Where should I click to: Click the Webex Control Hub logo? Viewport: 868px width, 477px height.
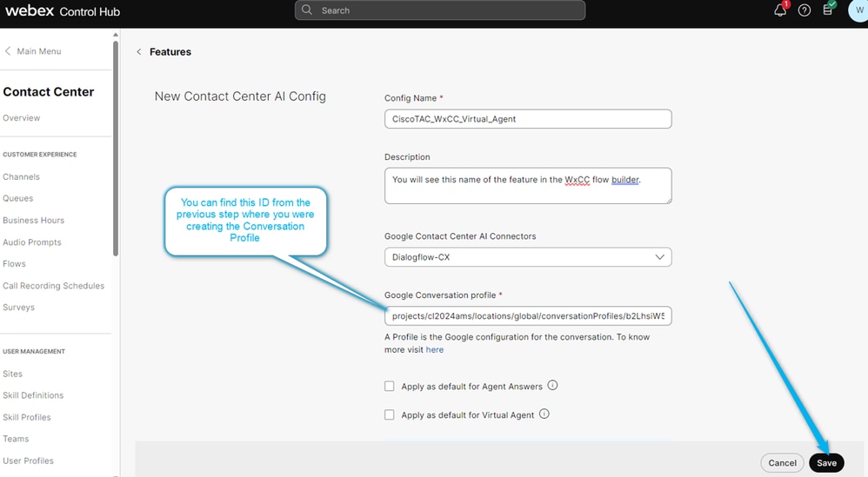pyautogui.click(x=62, y=10)
